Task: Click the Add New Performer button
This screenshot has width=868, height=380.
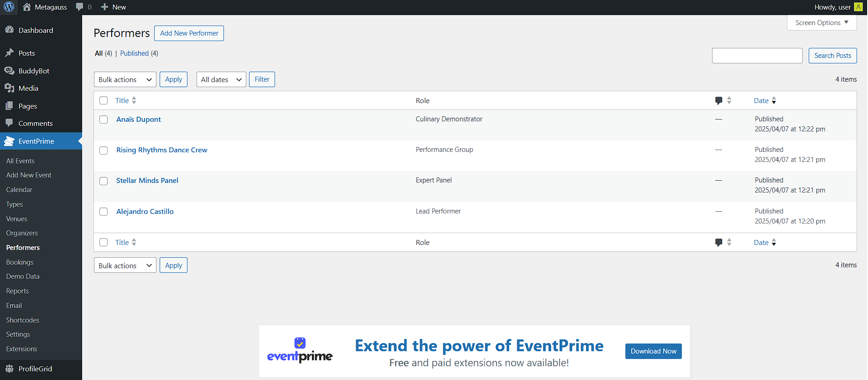Action: pyautogui.click(x=189, y=33)
